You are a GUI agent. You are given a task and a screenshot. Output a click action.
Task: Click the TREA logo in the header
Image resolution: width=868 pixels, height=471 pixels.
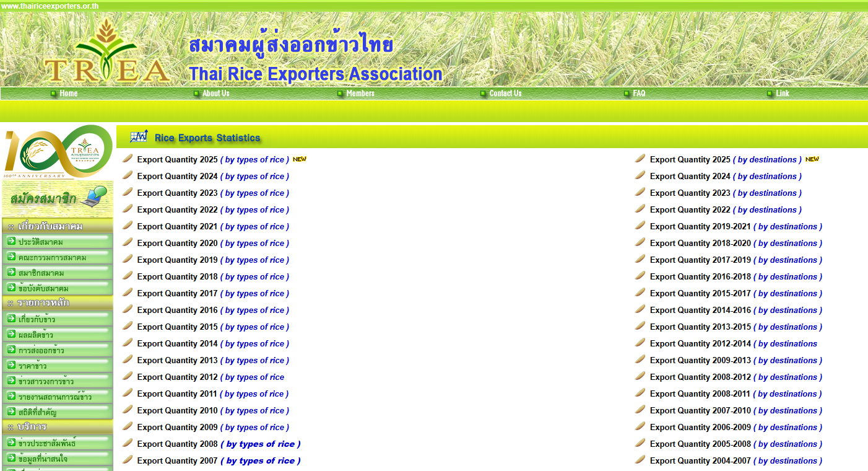point(106,51)
